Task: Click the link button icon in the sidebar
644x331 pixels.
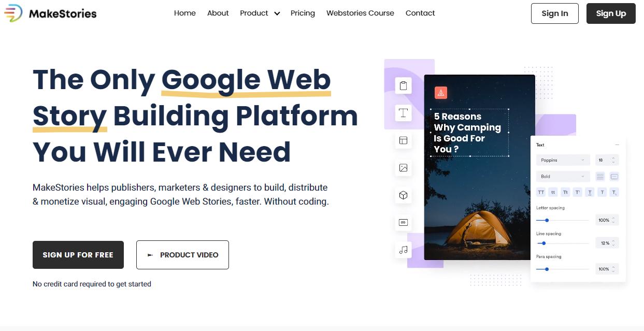Action: tap(404, 223)
